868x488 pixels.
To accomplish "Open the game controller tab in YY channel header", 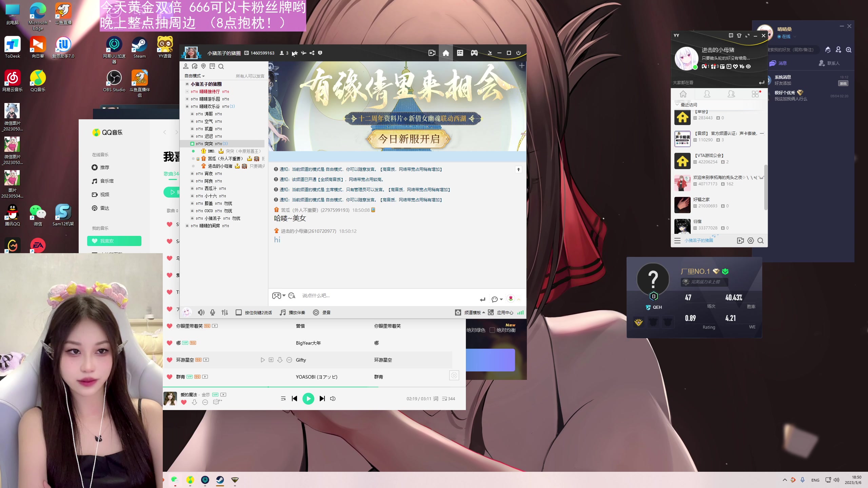I will click(474, 53).
